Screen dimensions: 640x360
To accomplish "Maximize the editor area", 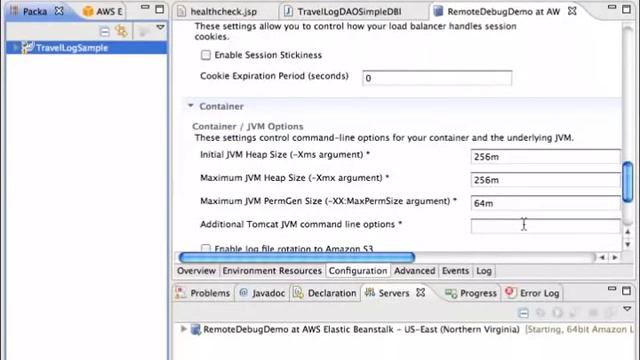I will (x=627, y=9).
